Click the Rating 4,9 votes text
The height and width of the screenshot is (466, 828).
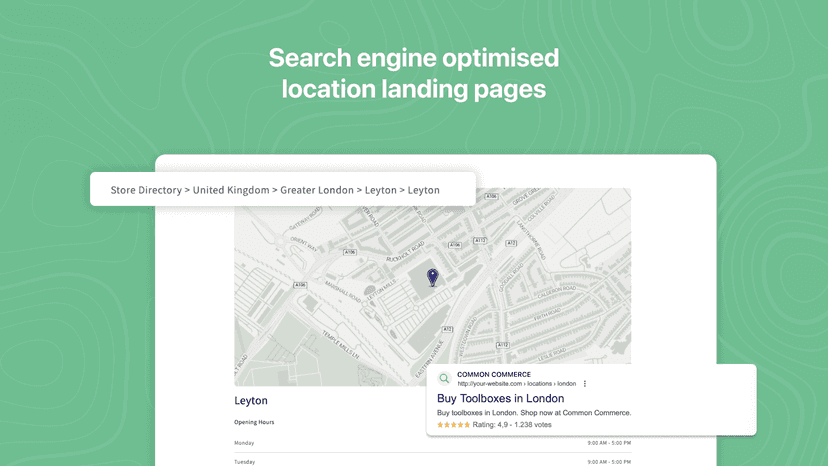(512, 425)
